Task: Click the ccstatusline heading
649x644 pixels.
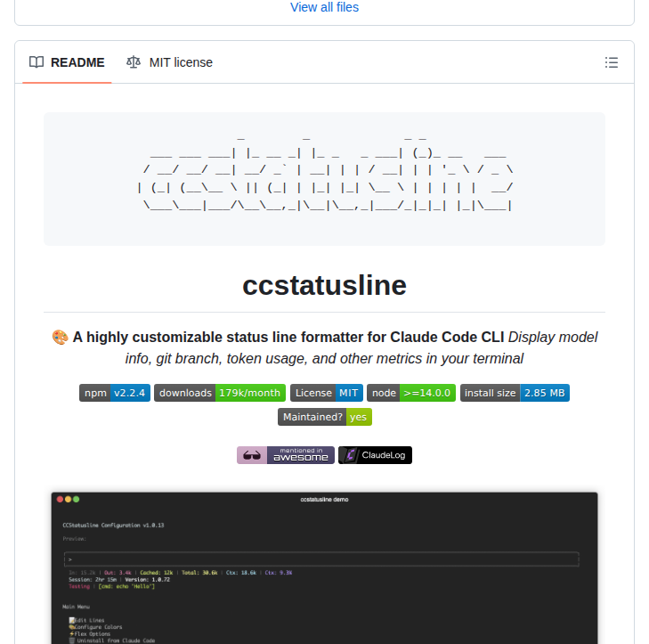Action: (324, 285)
